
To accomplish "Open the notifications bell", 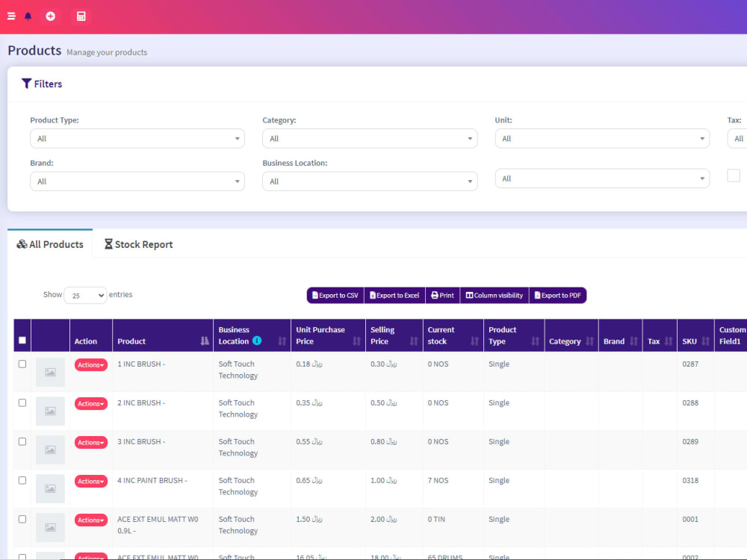I will pyautogui.click(x=28, y=16).
